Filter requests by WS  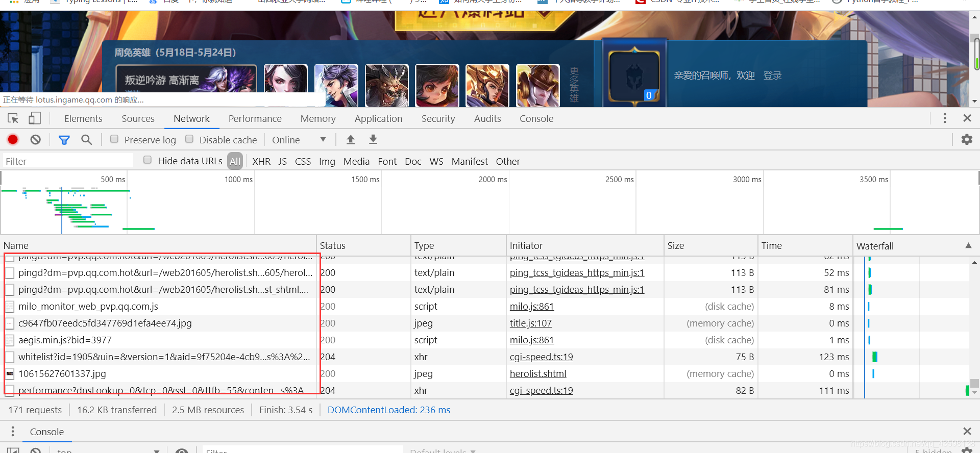[x=436, y=161]
